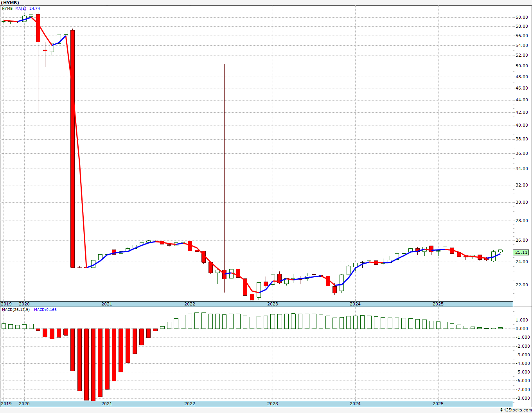Pick 2023 on the price chart time axis
532x413 pixels.
(273, 304)
